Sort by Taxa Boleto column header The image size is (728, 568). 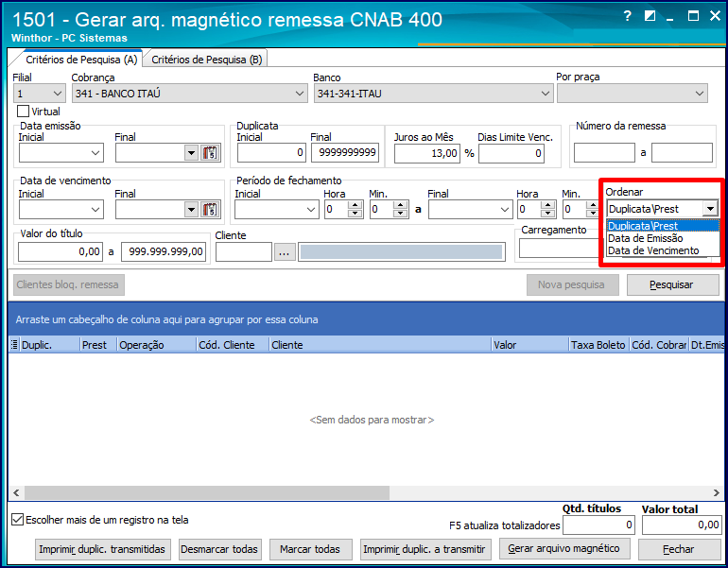point(598,345)
